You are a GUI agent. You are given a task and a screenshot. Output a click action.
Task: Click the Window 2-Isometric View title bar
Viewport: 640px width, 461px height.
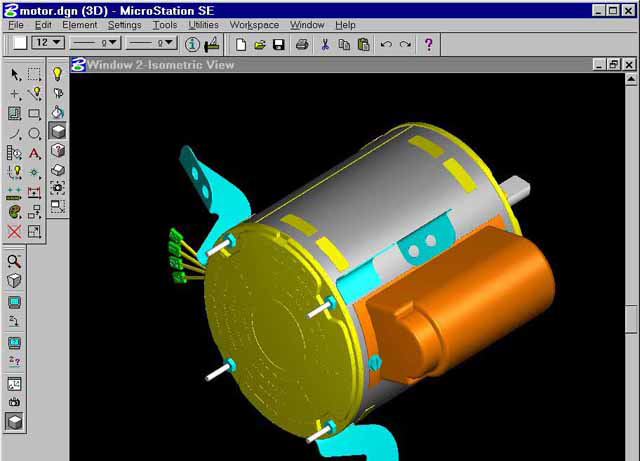(x=331, y=65)
